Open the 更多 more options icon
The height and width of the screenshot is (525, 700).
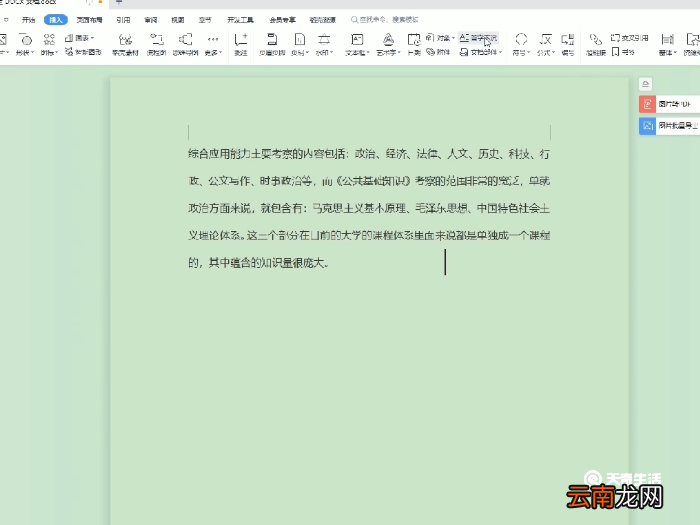coord(213,40)
